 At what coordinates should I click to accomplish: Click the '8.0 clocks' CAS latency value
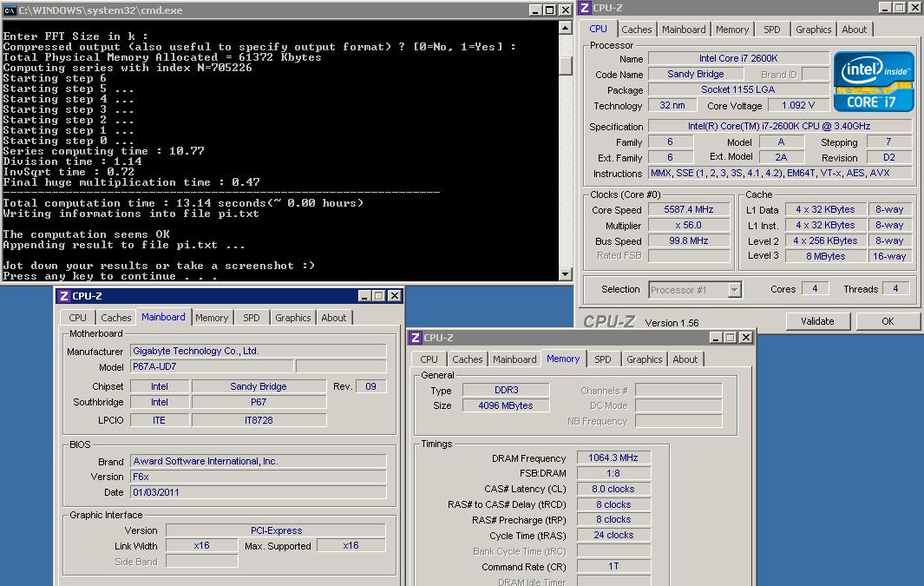click(613, 489)
